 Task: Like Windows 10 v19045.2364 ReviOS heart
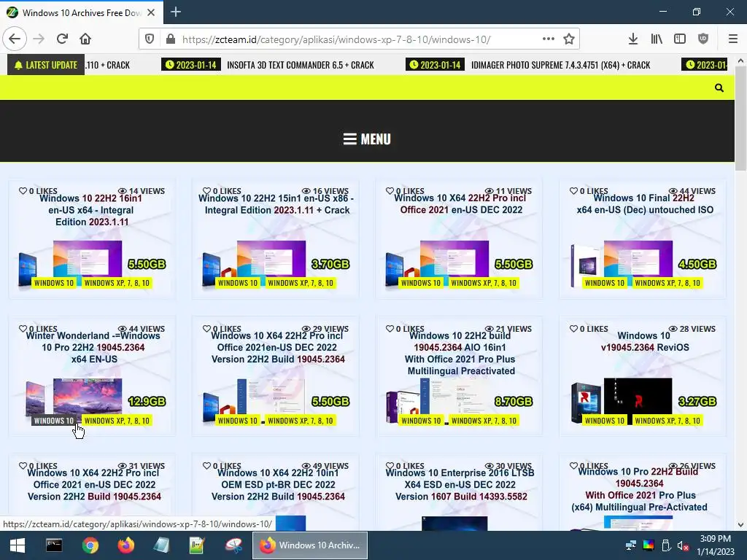[x=573, y=329]
